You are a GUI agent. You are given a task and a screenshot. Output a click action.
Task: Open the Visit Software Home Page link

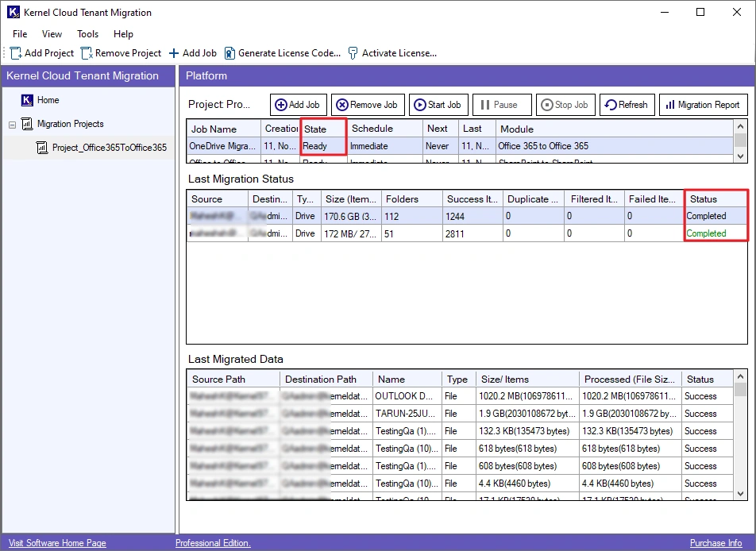(57, 543)
